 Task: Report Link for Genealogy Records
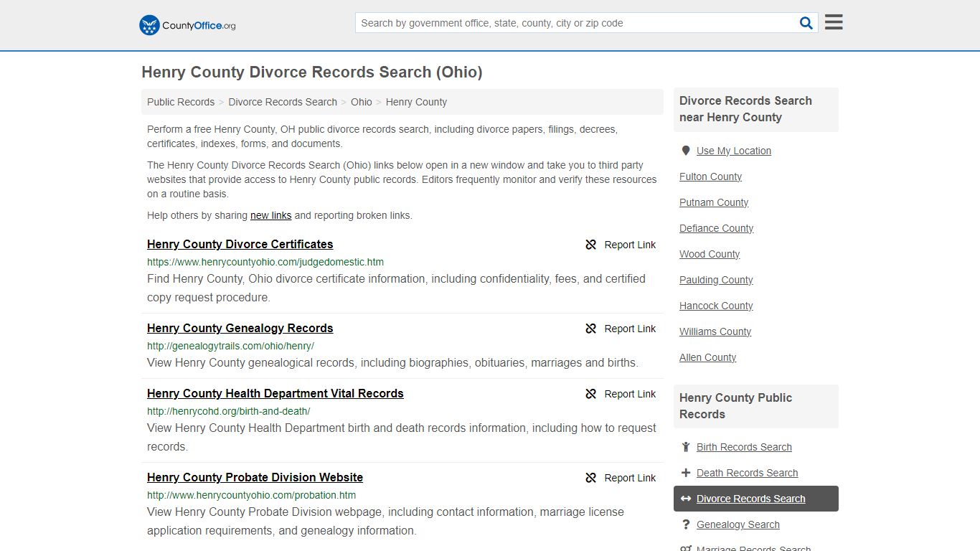pyautogui.click(x=621, y=329)
